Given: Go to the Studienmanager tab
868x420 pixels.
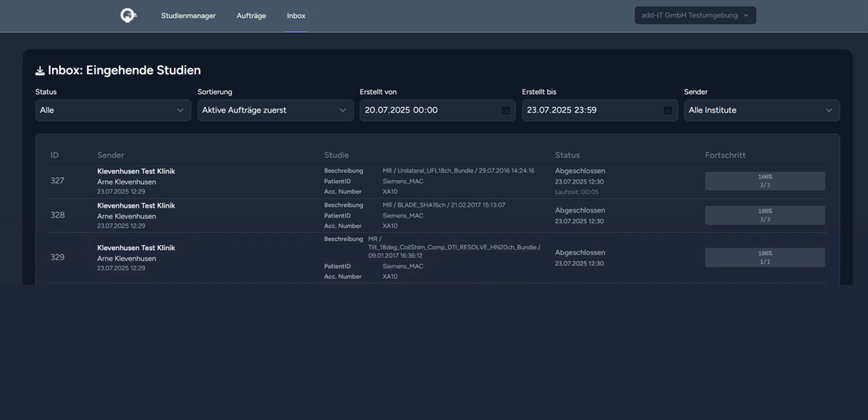Looking at the screenshot, I should 188,16.
